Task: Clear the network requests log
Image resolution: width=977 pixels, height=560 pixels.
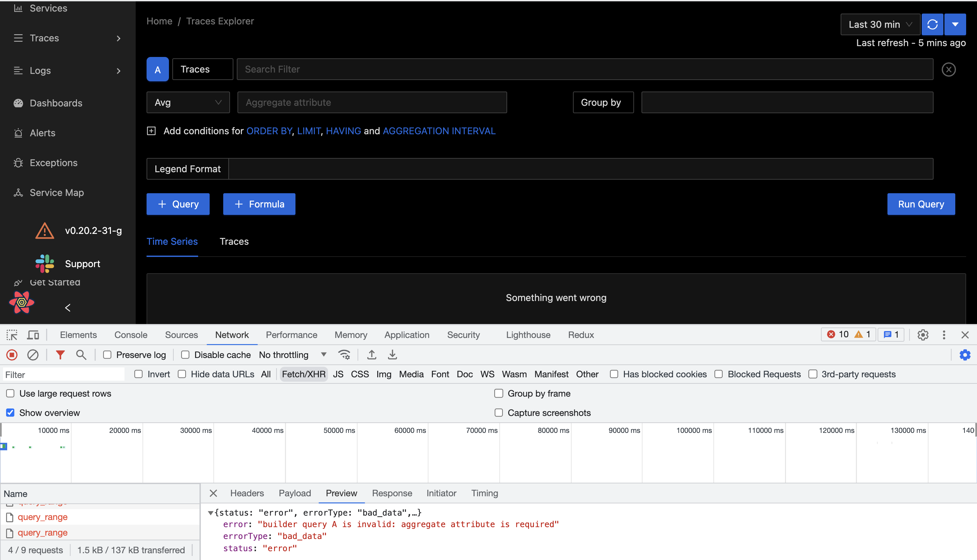Action: pyautogui.click(x=33, y=355)
